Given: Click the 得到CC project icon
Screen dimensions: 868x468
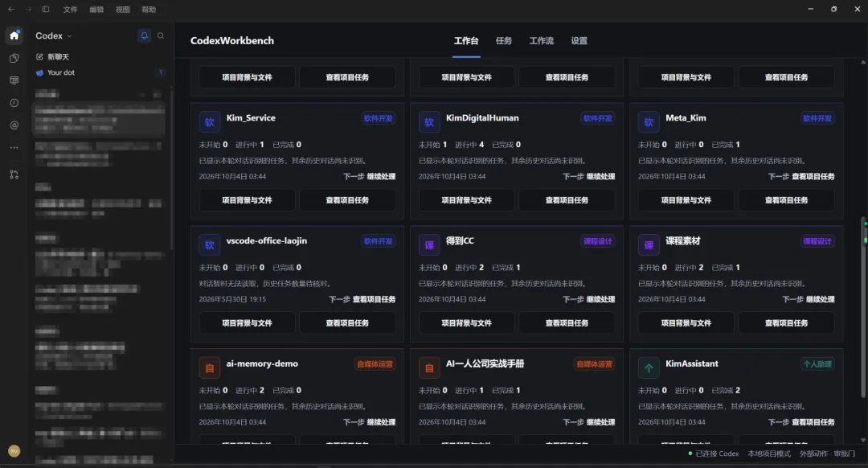Looking at the screenshot, I should point(429,244).
